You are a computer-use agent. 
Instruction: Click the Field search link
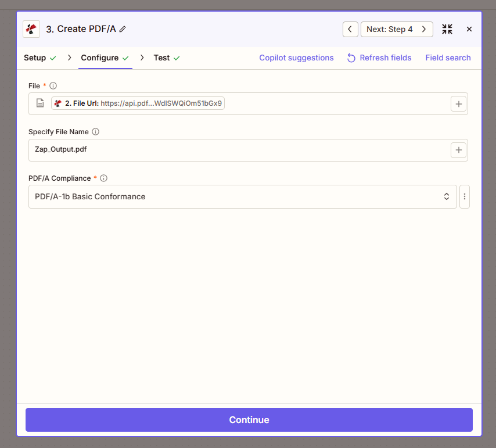pyautogui.click(x=448, y=58)
